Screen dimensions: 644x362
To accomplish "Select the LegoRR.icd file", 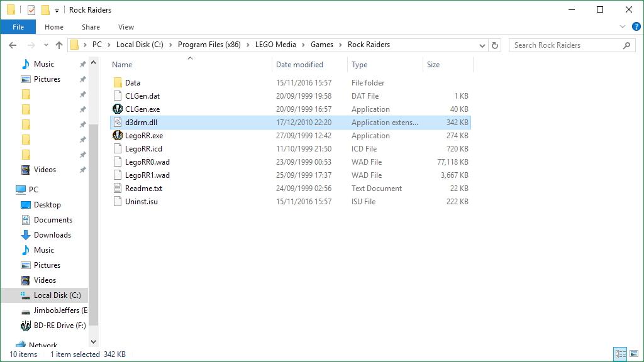I will point(291,148).
